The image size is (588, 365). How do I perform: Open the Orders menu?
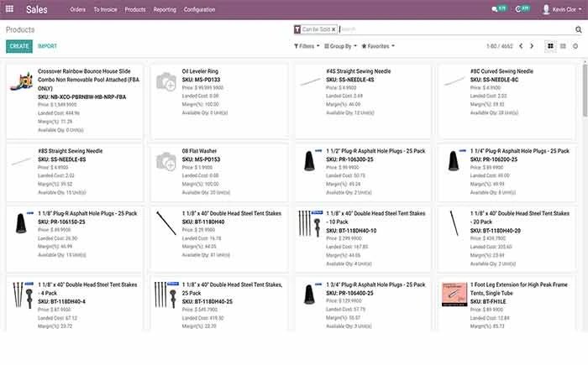(77, 9)
